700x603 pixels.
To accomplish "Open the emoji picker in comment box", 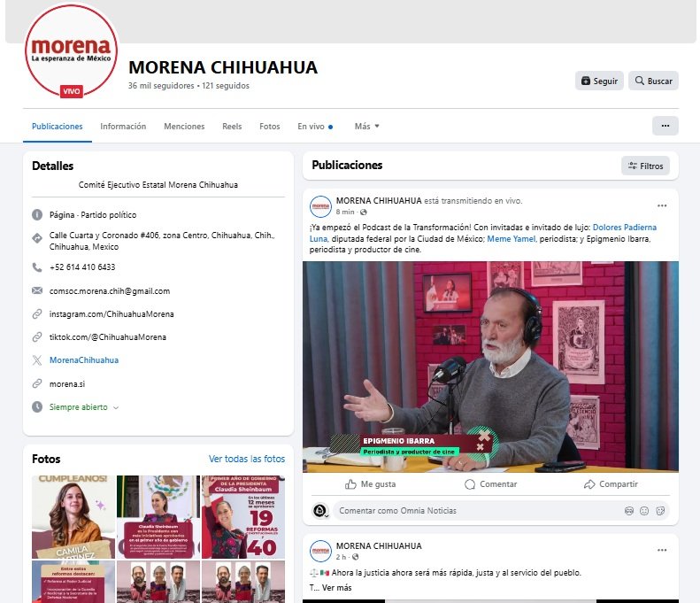I will (644, 511).
